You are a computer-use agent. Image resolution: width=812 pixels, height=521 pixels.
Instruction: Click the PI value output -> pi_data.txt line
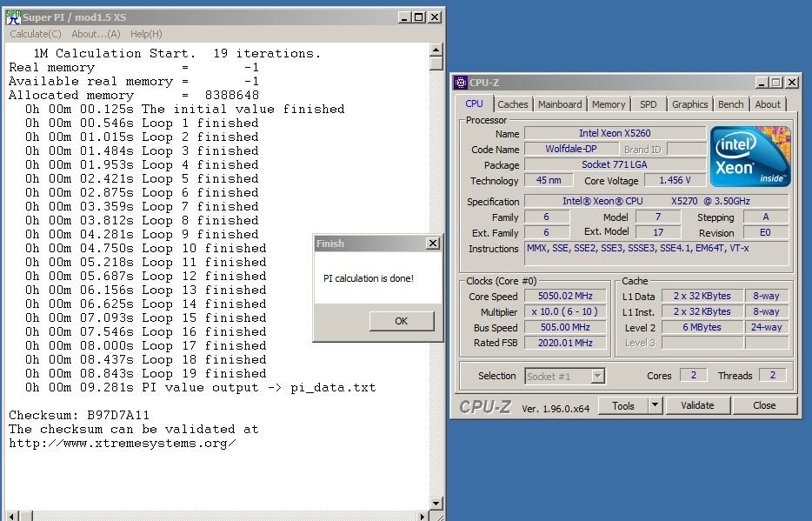pyautogui.click(x=201, y=387)
